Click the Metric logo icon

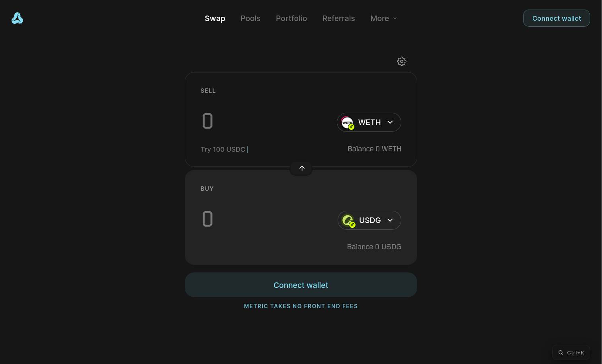17,18
